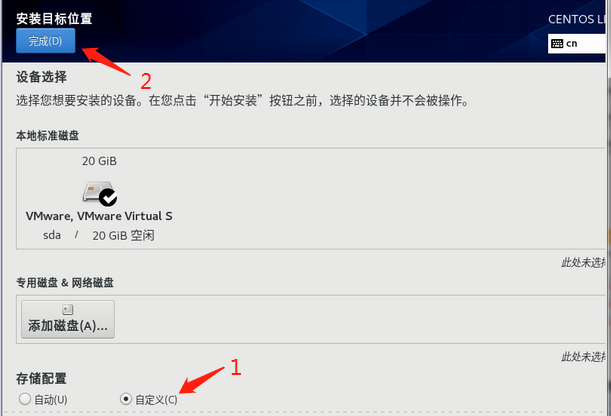This screenshot has width=611, height=416.
Task: Click the 此处未选择 note under local disks
Action: [x=583, y=263]
